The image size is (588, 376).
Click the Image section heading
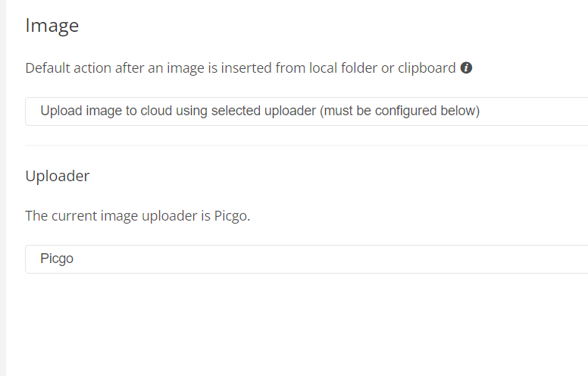[52, 26]
